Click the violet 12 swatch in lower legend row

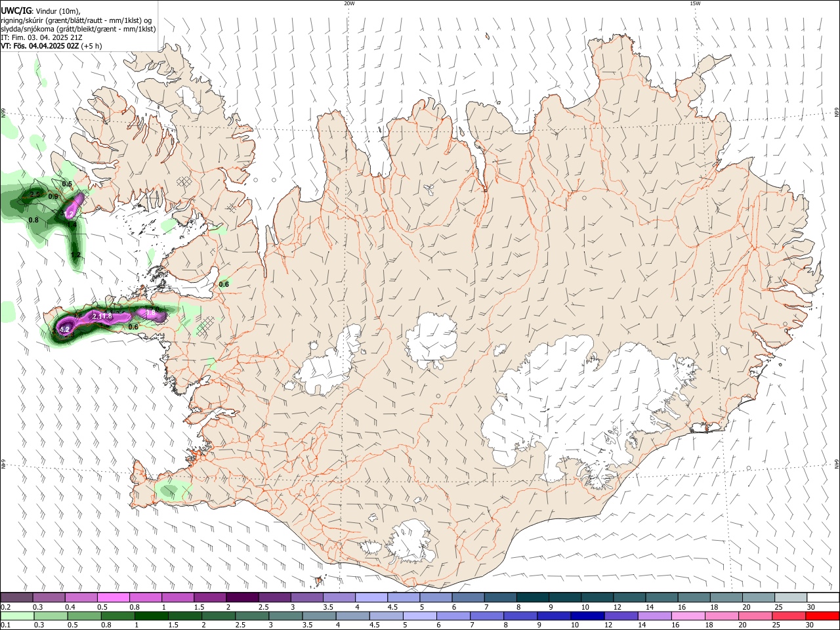point(621,616)
